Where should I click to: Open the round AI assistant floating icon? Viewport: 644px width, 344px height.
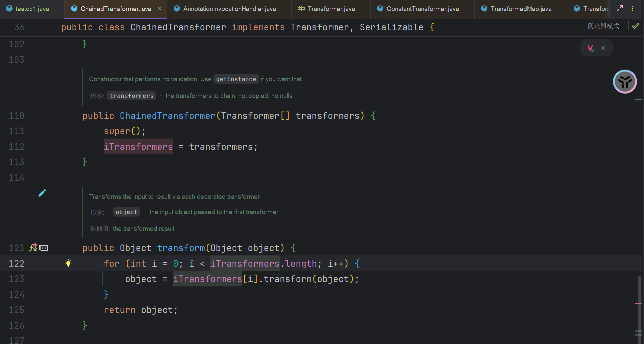[x=625, y=82]
